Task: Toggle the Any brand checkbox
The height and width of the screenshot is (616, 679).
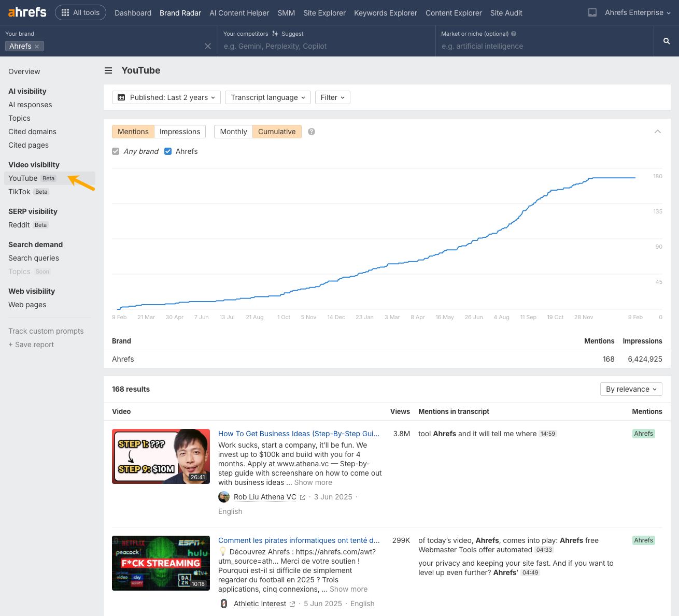Action: [x=115, y=151]
